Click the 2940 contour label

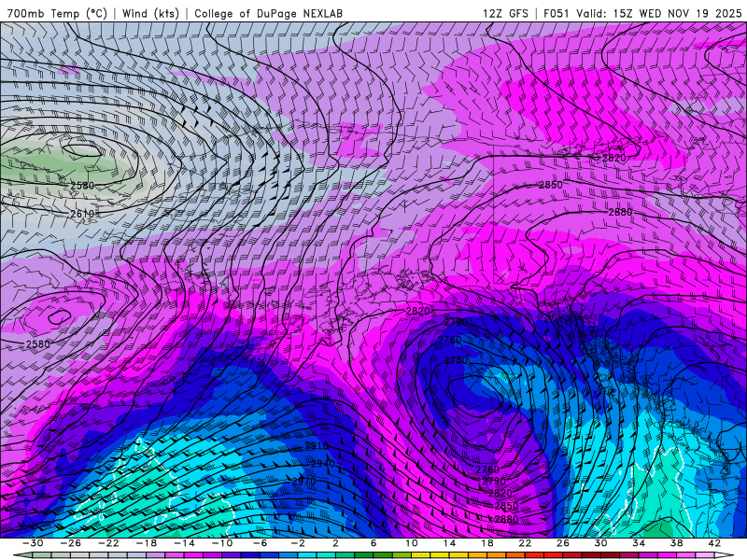323,464
